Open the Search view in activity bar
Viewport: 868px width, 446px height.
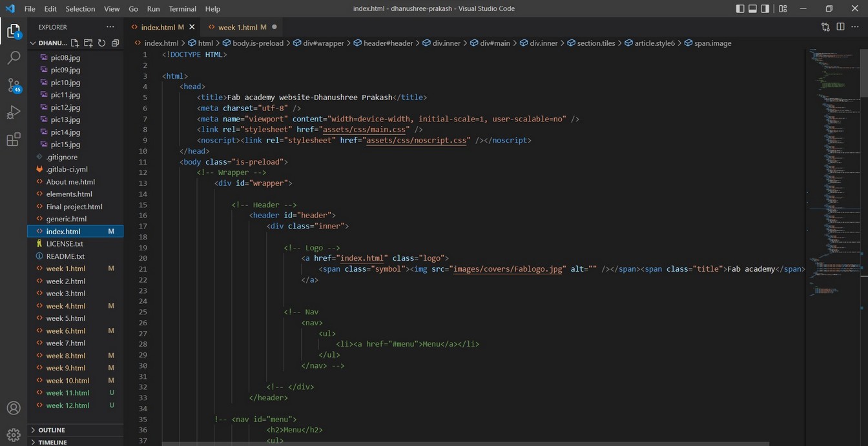[x=14, y=58]
